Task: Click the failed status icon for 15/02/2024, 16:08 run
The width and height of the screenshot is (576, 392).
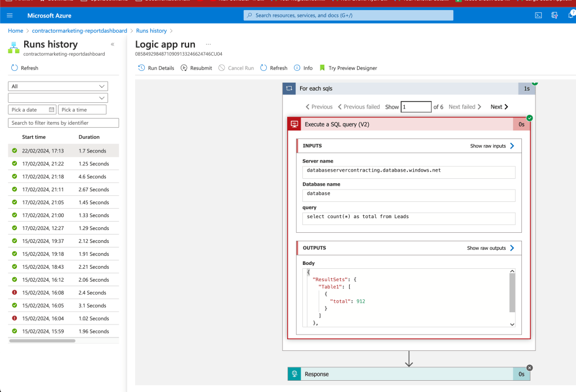Action: click(14, 292)
